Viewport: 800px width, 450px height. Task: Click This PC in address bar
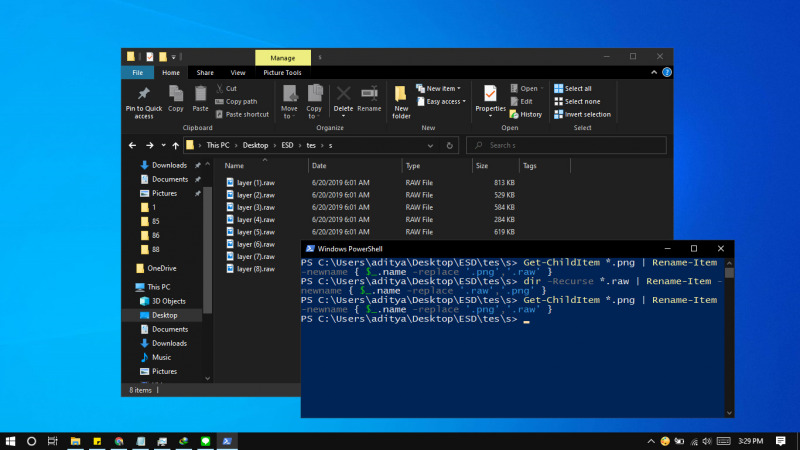218,145
